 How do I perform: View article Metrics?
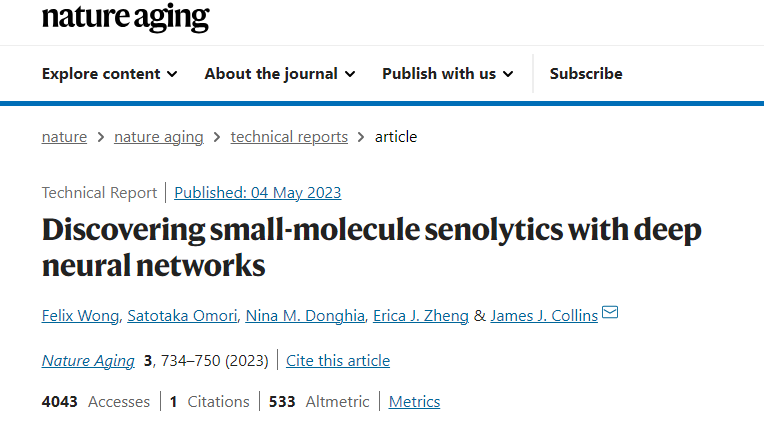pyautogui.click(x=414, y=402)
